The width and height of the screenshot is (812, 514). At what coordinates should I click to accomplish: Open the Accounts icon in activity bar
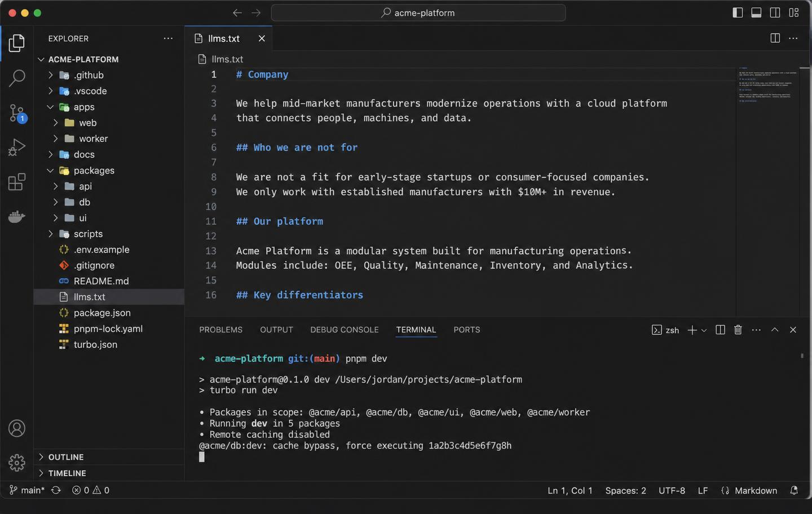coord(17,428)
